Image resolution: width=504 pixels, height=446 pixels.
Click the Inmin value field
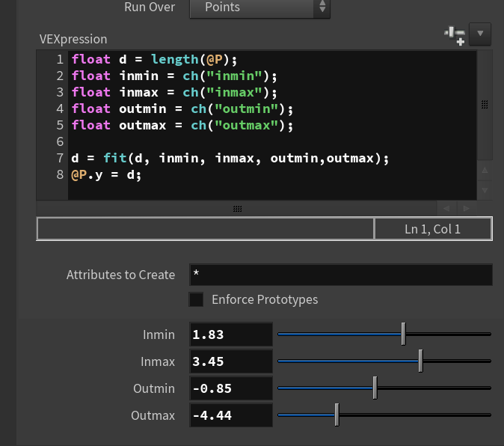click(x=231, y=334)
